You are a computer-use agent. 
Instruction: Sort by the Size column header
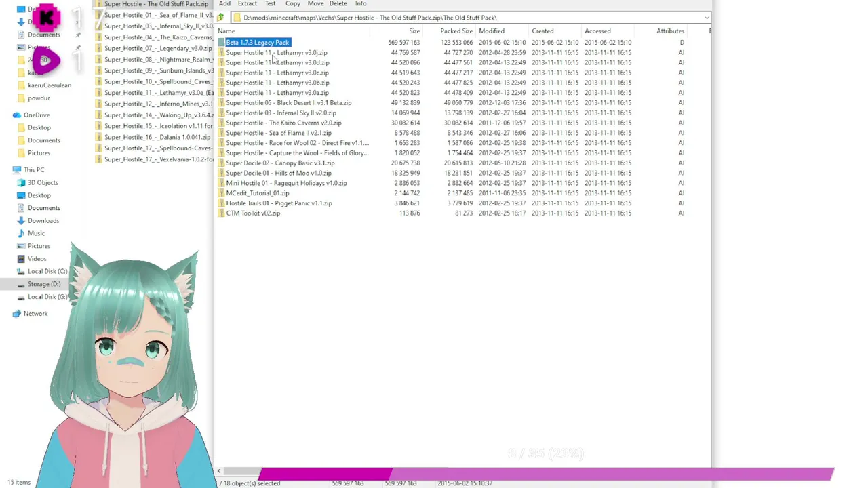414,31
